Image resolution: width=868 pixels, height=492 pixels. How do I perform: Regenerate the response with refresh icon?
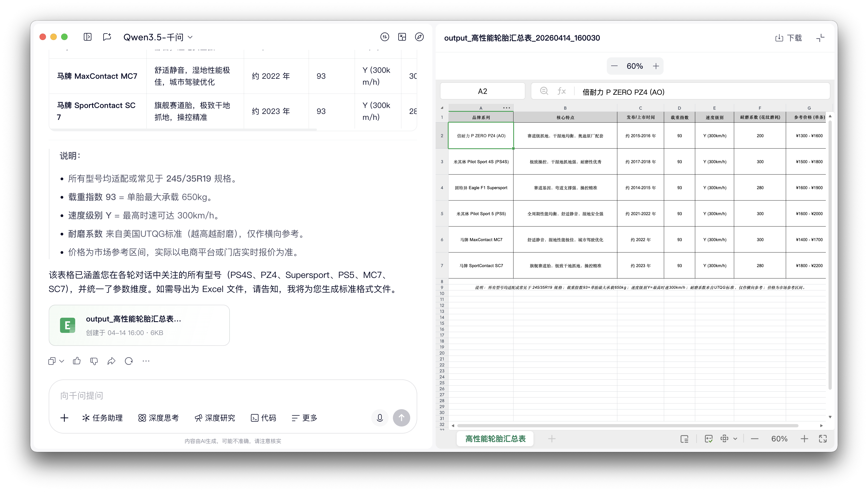129,361
